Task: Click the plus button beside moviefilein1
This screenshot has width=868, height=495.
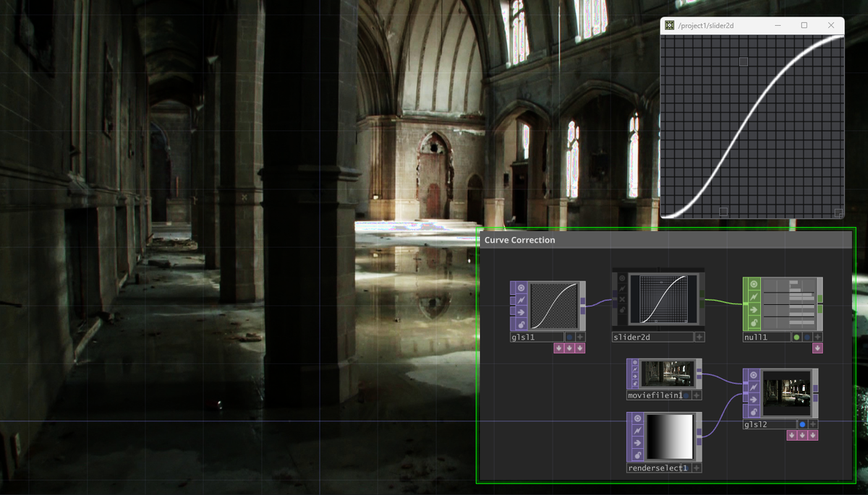Action: (697, 395)
